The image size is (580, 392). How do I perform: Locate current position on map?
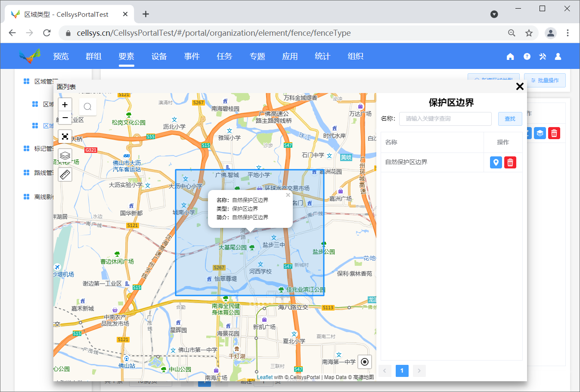pos(364,362)
